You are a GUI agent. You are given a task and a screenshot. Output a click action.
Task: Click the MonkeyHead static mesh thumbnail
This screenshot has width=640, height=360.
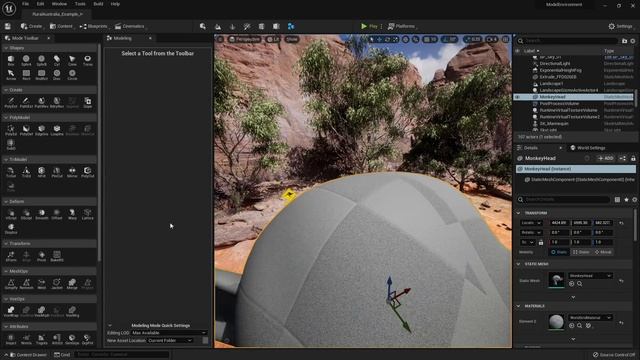pos(556,280)
